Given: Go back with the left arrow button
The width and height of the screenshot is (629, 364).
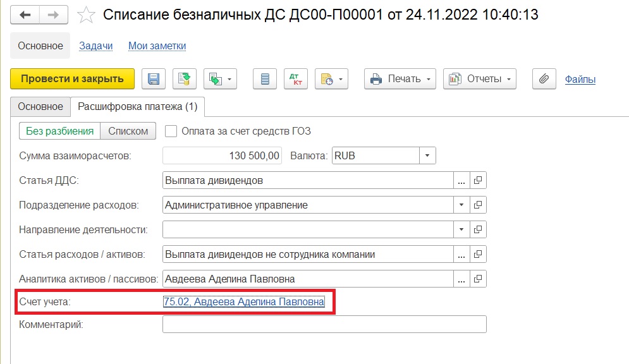Looking at the screenshot, I should pos(25,15).
